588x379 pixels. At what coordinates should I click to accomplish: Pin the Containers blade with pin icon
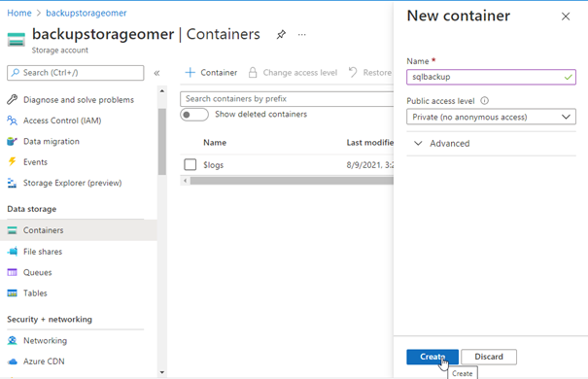(281, 35)
